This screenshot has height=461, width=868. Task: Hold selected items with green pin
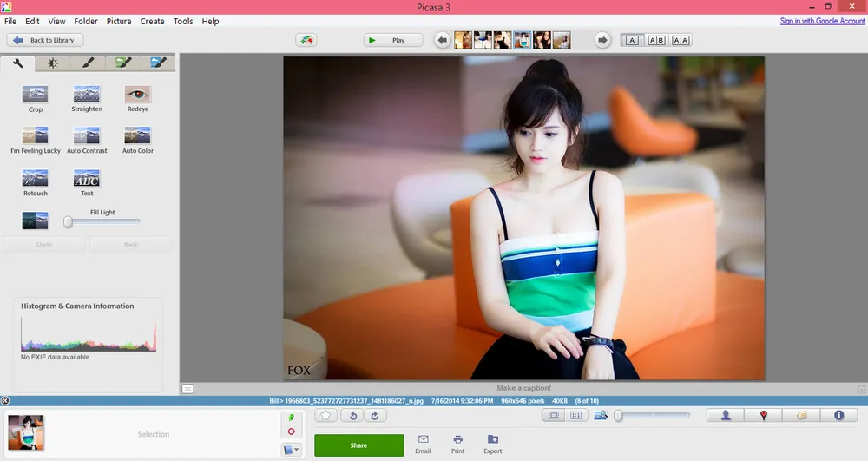tap(291, 418)
